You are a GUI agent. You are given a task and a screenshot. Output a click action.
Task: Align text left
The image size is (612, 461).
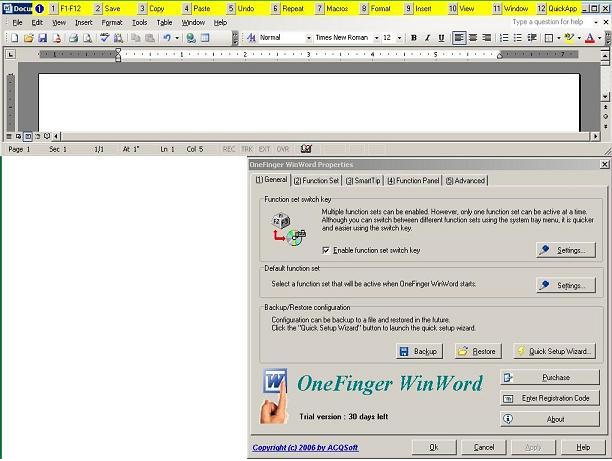click(x=459, y=38)
